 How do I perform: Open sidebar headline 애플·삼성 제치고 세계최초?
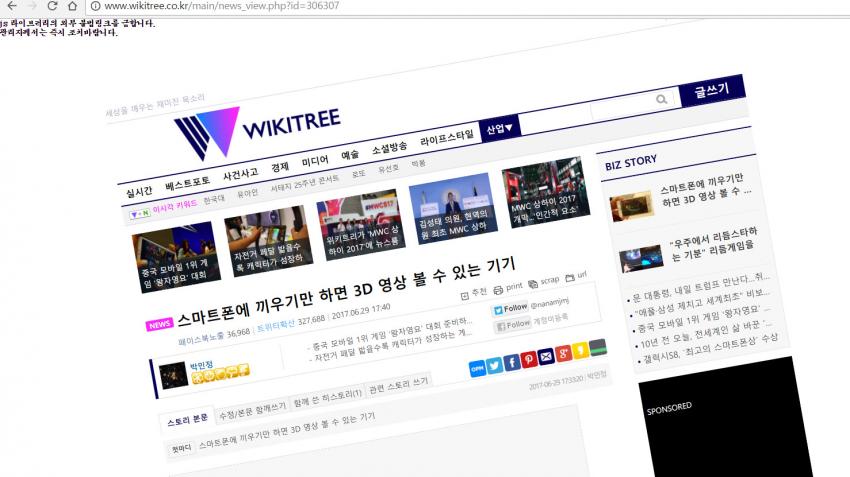coord(701,303)
